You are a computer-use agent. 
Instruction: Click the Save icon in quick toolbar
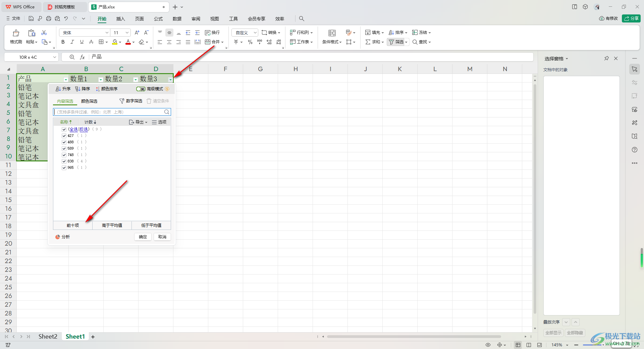coord(31,18)
